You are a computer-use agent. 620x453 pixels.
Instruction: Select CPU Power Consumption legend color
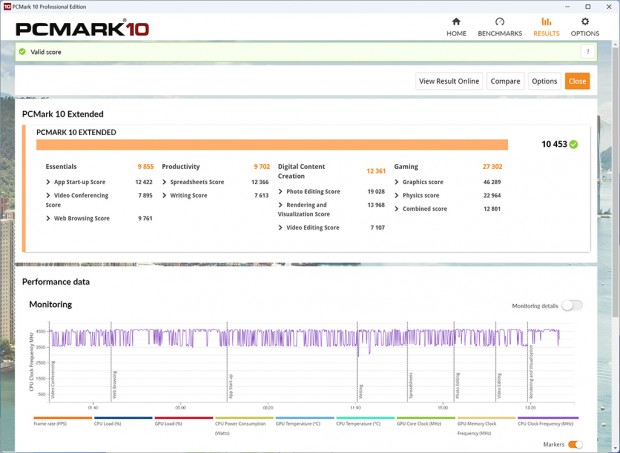[244, 418]
